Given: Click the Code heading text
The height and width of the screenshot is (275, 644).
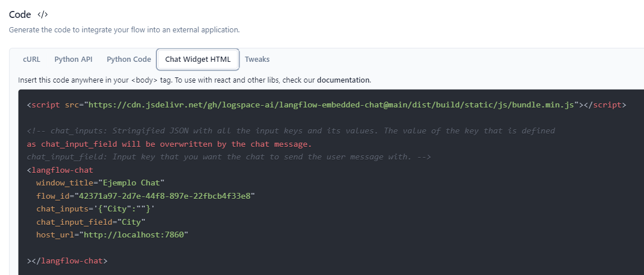Looking at the screenshot, I should pos(20,15).
